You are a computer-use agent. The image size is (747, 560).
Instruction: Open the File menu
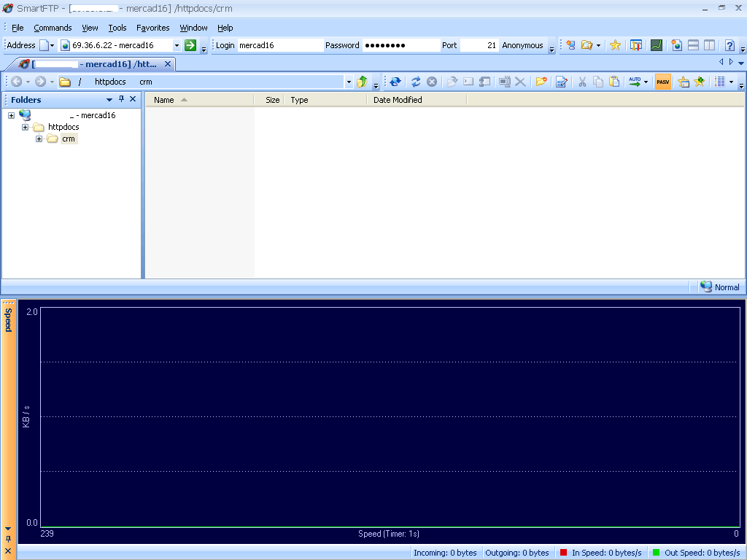(18, 28)
